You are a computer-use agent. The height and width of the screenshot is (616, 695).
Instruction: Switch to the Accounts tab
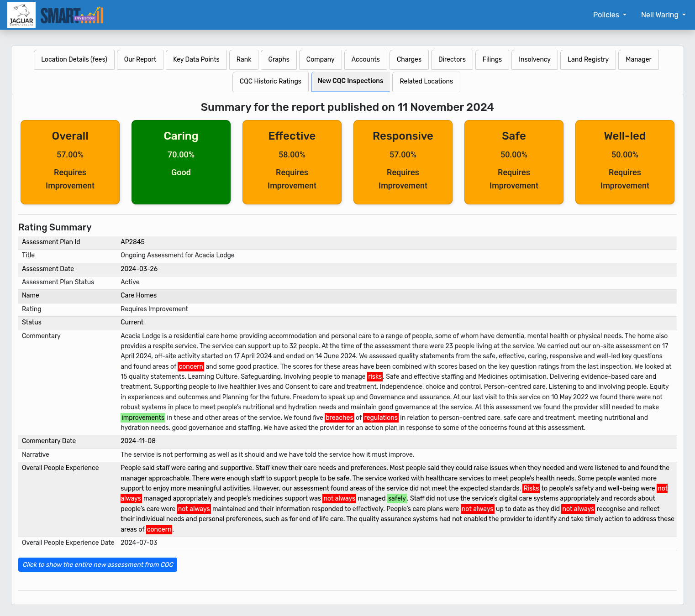pos(365,60)
